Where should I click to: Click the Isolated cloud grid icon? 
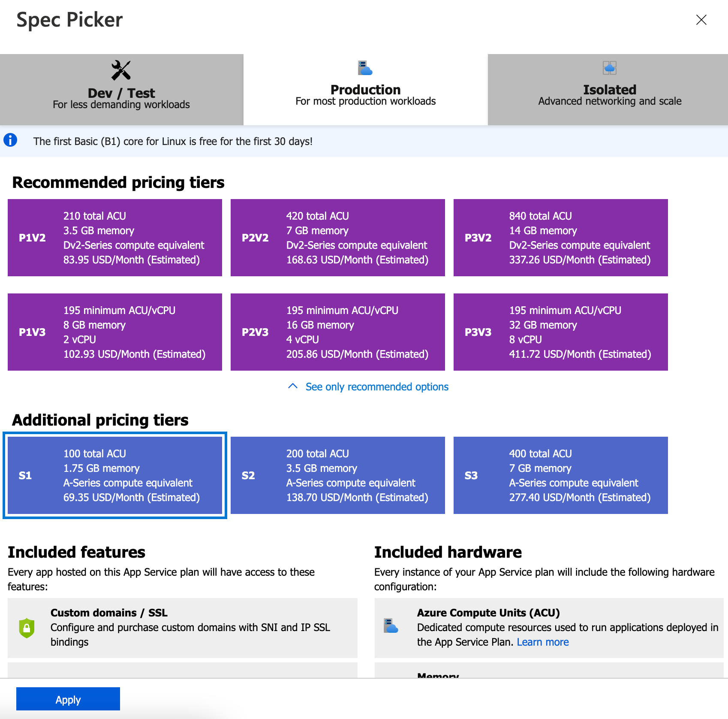609,68
